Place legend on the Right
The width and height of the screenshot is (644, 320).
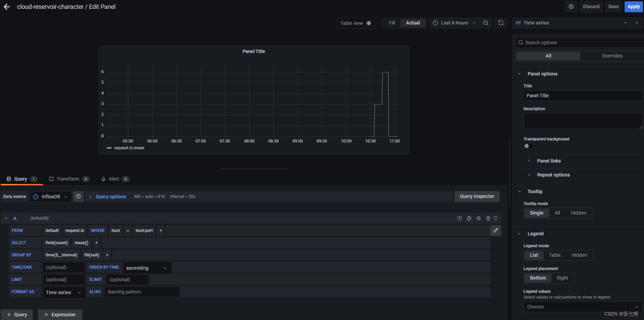pos(562,278)
